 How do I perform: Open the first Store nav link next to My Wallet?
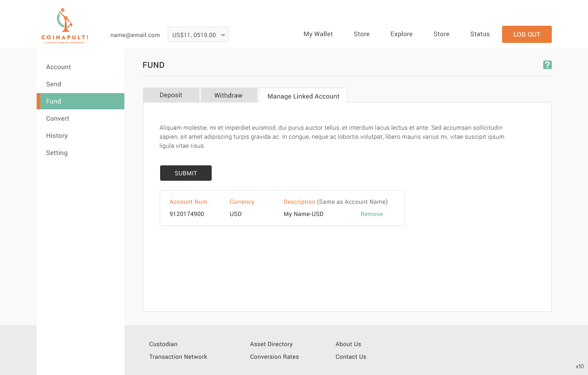tap(362, 34)
